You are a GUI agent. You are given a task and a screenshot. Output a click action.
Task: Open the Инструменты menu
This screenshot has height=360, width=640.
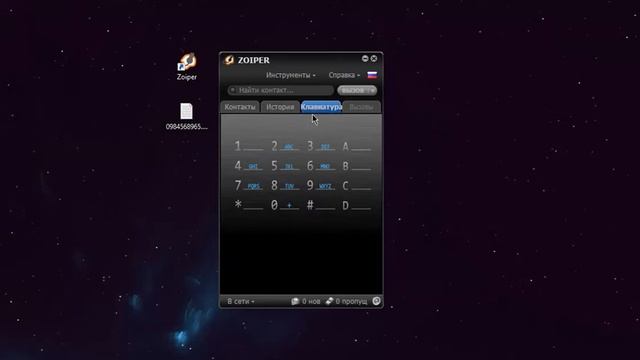coord(290,75)
